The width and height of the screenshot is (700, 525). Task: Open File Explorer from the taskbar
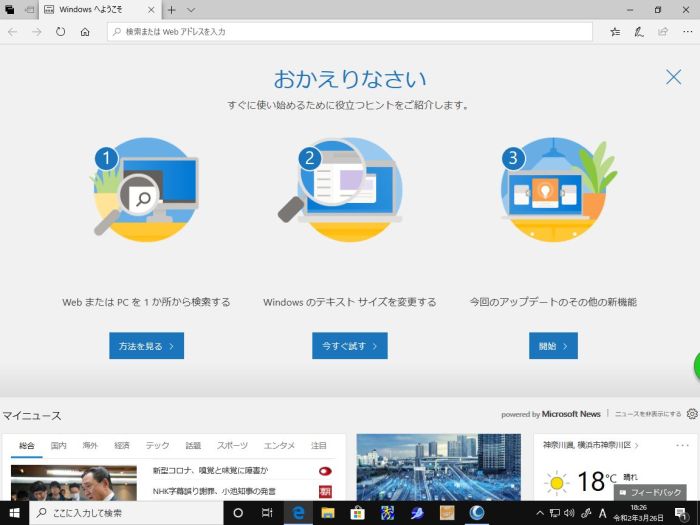(327, 513)
